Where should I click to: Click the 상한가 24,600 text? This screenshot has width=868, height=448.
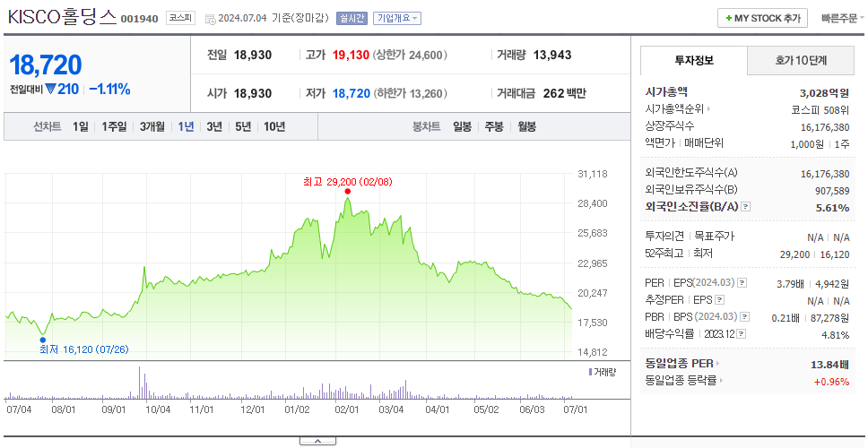point(410,56)
